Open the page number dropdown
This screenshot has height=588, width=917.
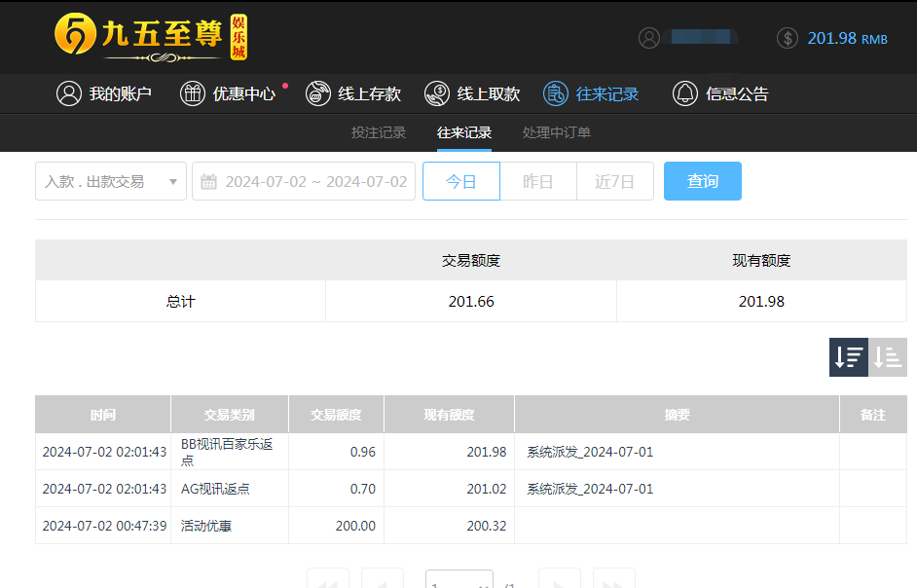(x=459, y=582)
